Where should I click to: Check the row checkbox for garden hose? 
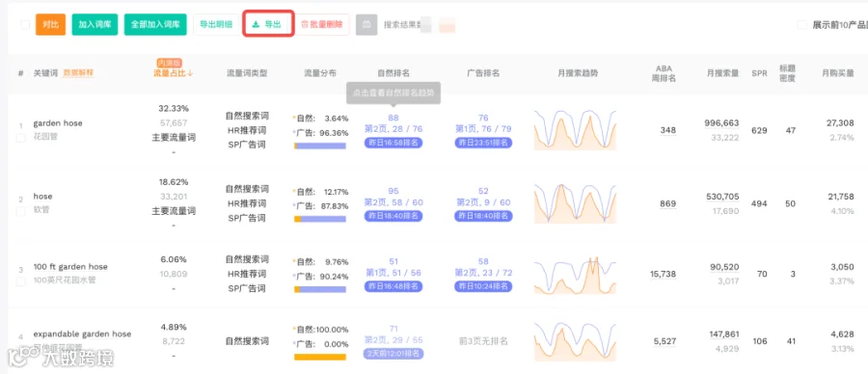pos(21,138)
